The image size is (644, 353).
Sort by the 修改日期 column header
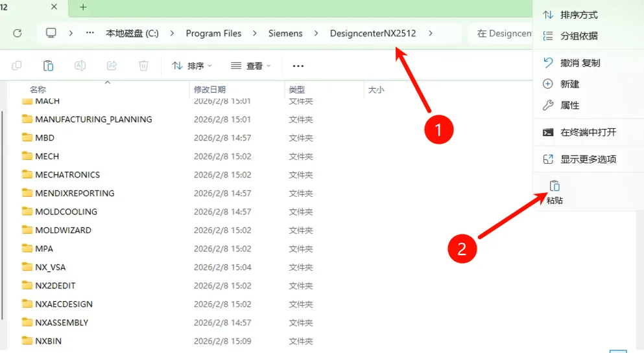tap(210, 89)
